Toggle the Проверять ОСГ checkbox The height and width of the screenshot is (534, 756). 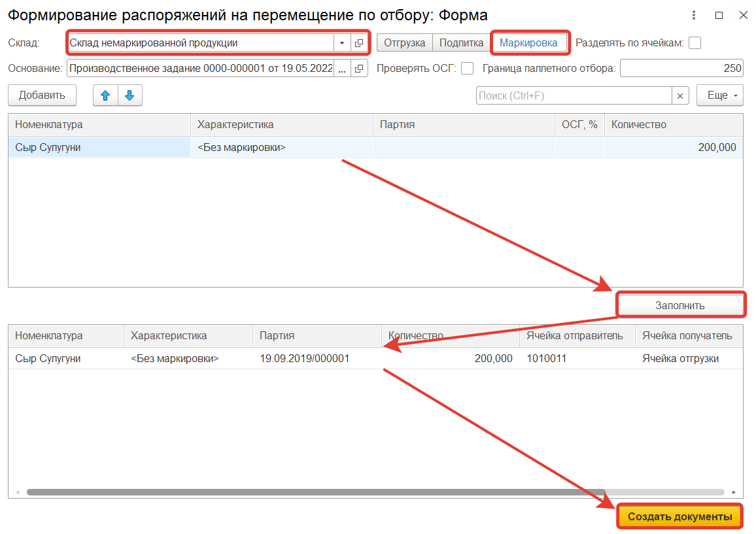[x=467, y=68]
